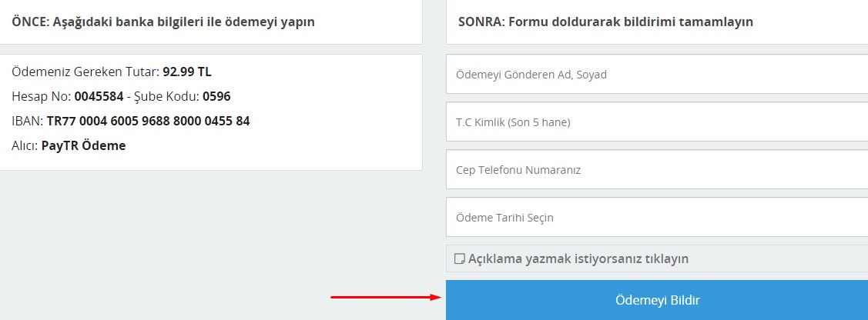This screenshot has height=320, width=868.
Task: Click into 'T.C Kimlik (Son 5 hane)' field
Action: tap(657, 122)
